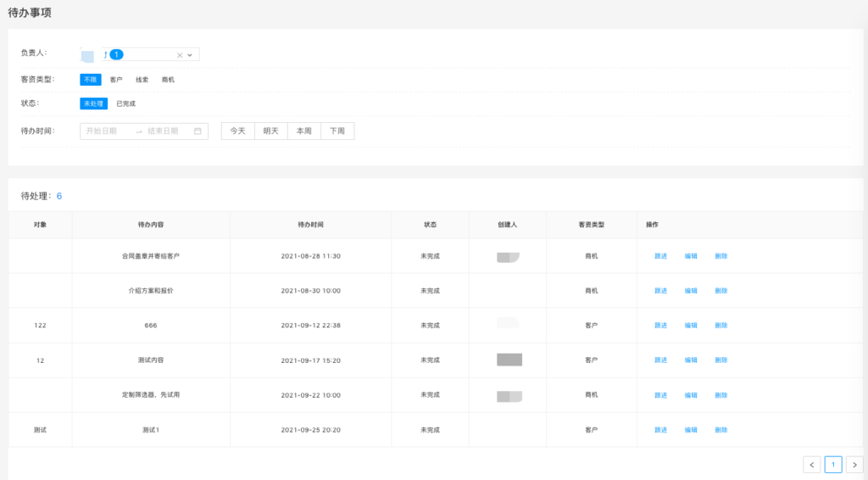868x480 pixels.
Task: Choose 商机 customer type filter
Action: pos(168,80)
